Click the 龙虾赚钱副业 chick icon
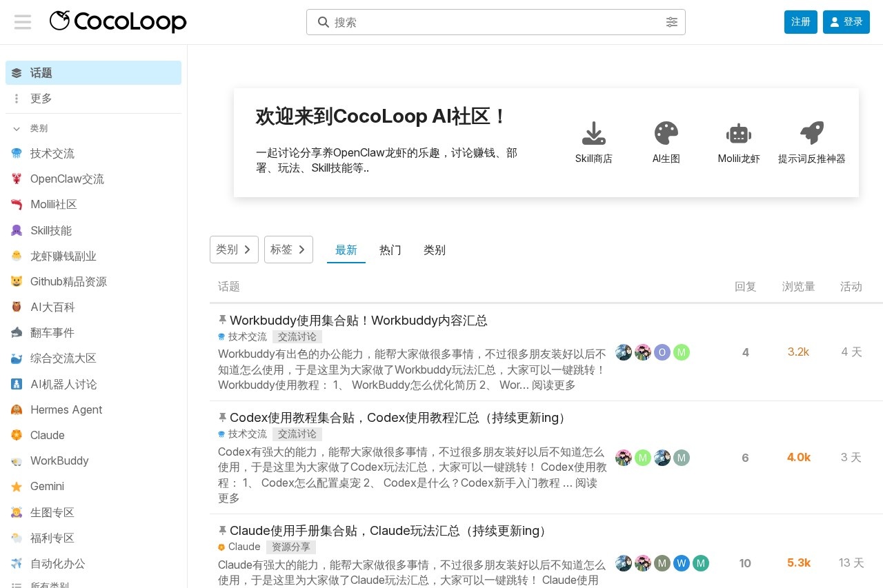Viewport: 883px width, 588px height. pyautogui.click(x=17, y=256)
